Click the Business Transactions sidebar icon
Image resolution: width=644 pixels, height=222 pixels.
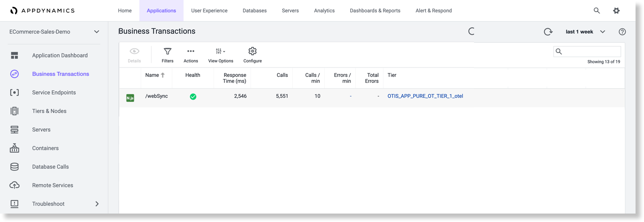pos(14,74)
